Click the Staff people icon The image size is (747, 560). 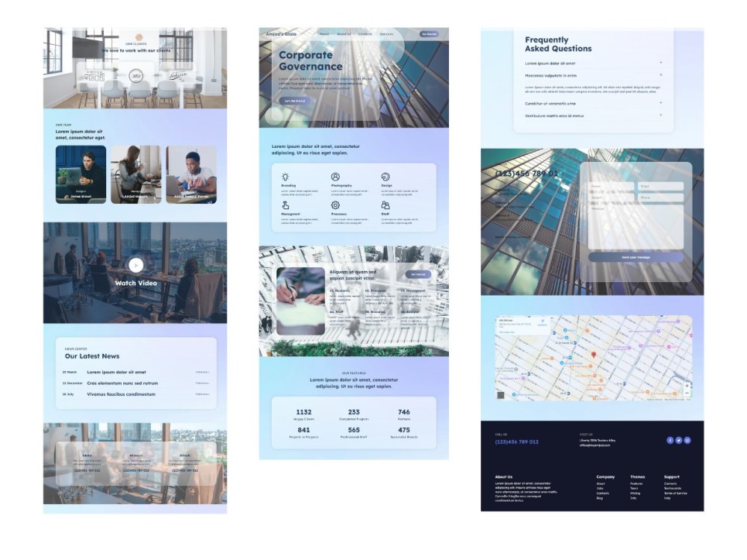point(385,205)
